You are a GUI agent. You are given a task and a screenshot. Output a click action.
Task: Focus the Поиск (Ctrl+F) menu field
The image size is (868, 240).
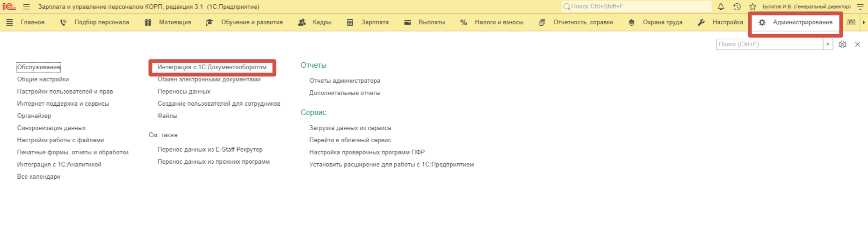point(769,44)
